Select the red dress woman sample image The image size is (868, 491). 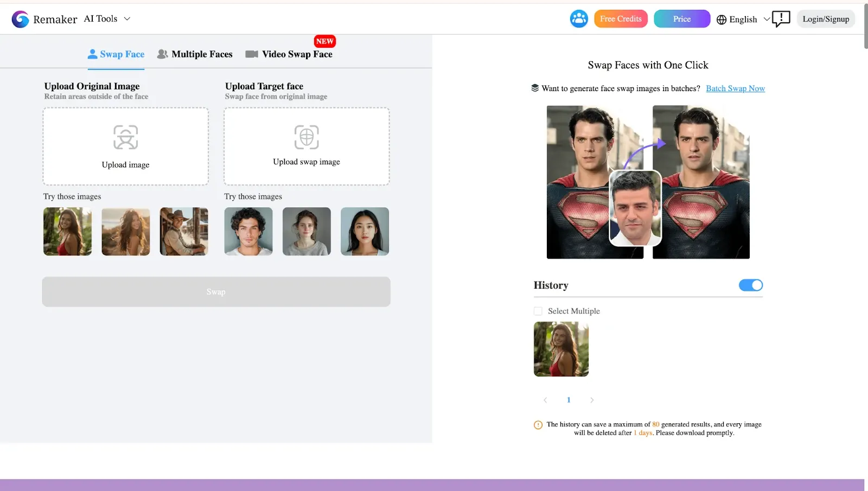pyautogui.click(x=67, y=232)
